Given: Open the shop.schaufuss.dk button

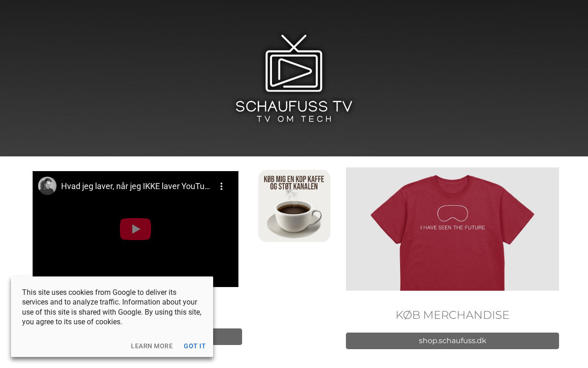Looking at the screenshot, I should point(452,341).
